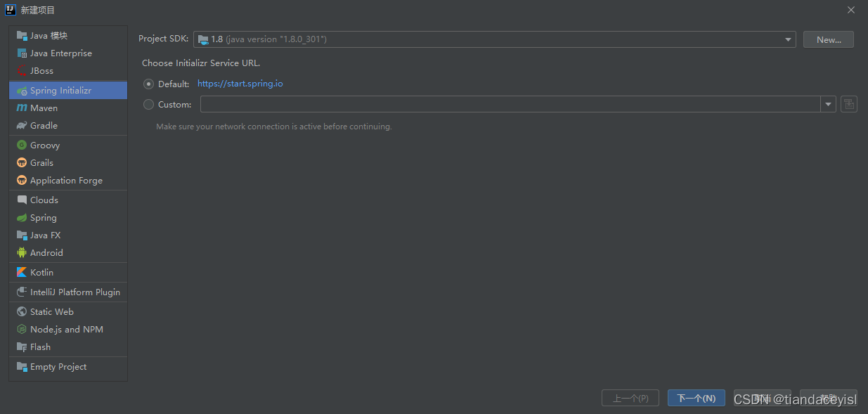This screenshot has width=868, height=414.
Task: Click the IntelliJ Platform Plugin icon
Action: pyautogui.click(x=22, y=292)
